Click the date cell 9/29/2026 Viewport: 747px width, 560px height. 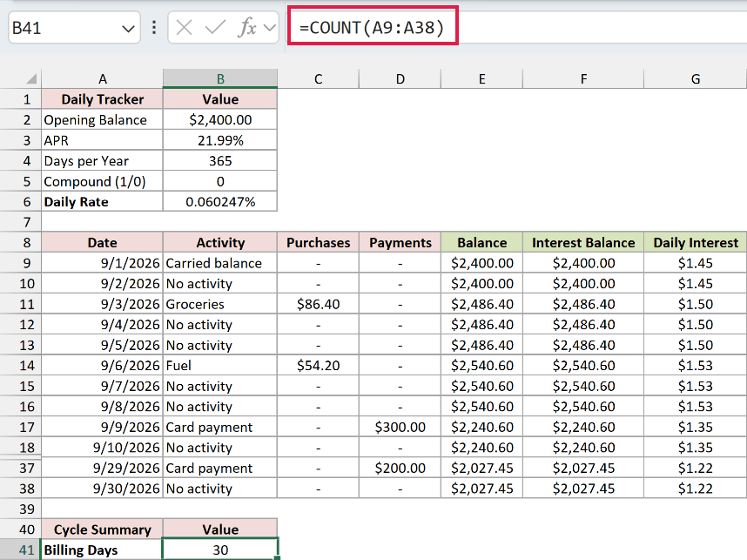pos(103,468)
